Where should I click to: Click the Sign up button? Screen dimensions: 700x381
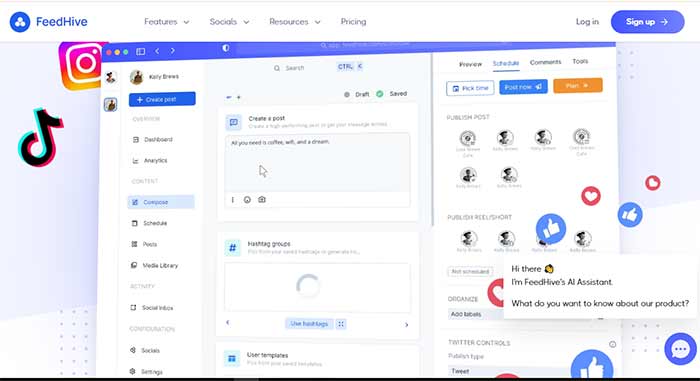pos(647,21)
